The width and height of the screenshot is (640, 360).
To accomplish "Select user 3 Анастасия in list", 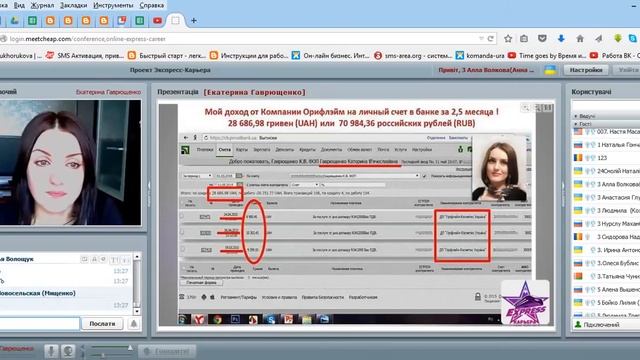I will pyautogui.click(x=607, y=198).
